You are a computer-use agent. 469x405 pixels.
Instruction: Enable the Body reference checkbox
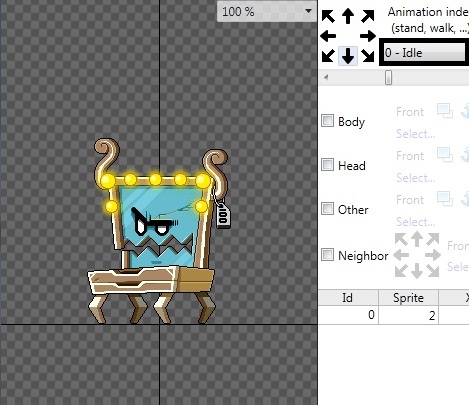coord(327,121)
